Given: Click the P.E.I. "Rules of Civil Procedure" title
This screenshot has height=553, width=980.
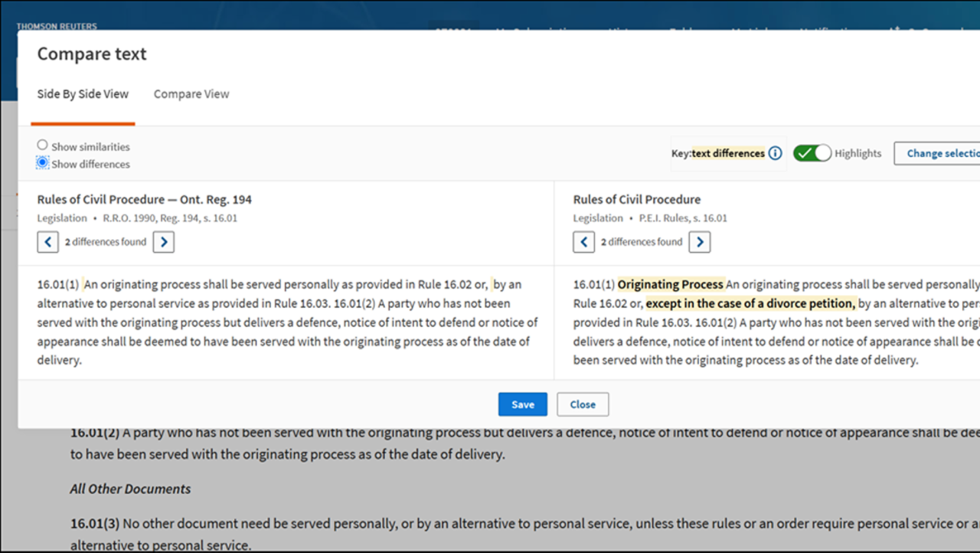Looking at the screenshot, I should (636, 199).
